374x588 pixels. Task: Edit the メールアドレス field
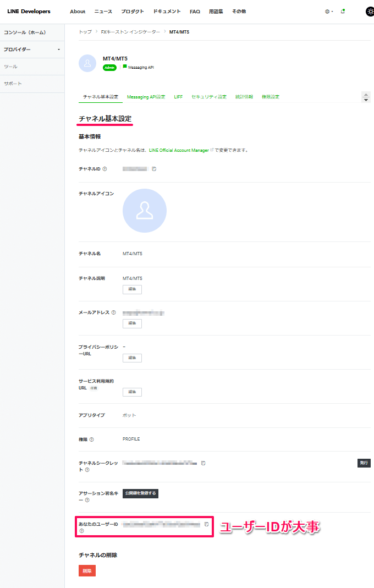132,323
